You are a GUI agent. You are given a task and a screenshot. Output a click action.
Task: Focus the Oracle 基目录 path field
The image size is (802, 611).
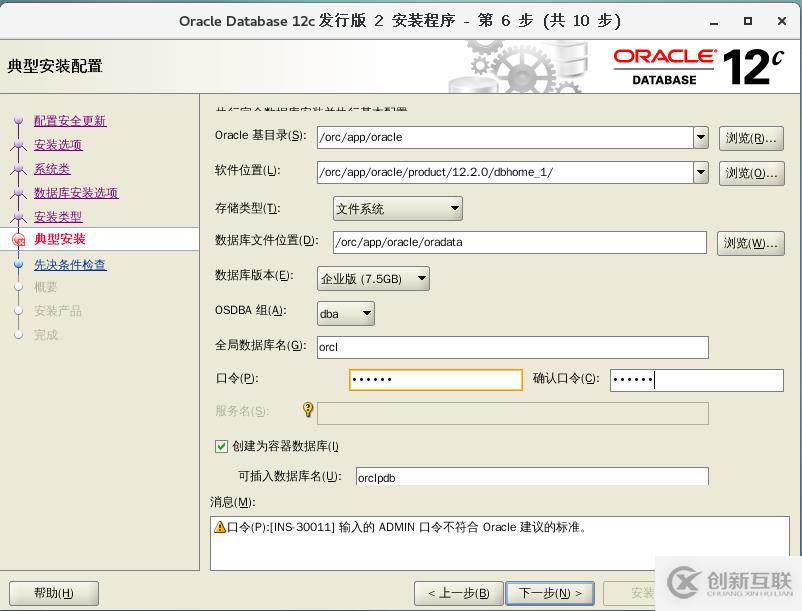pyautogui.click(x=505, y=137)
